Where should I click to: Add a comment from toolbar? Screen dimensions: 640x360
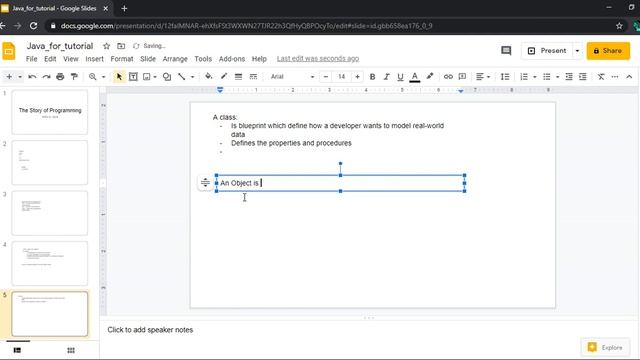point(462,76)
